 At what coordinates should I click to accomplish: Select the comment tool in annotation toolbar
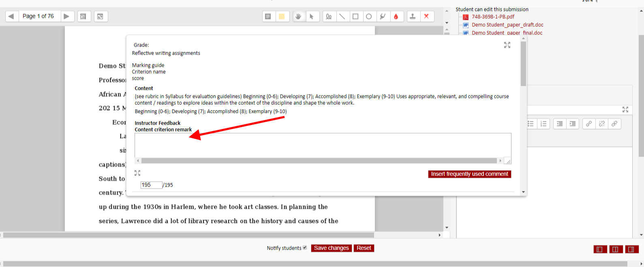tap(268, 17)
